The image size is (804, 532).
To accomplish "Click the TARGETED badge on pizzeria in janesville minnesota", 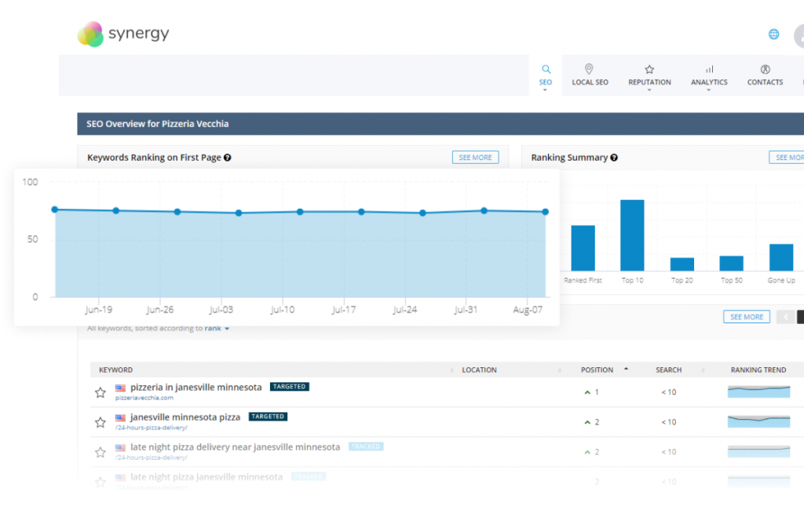I will tap(289, 387).
